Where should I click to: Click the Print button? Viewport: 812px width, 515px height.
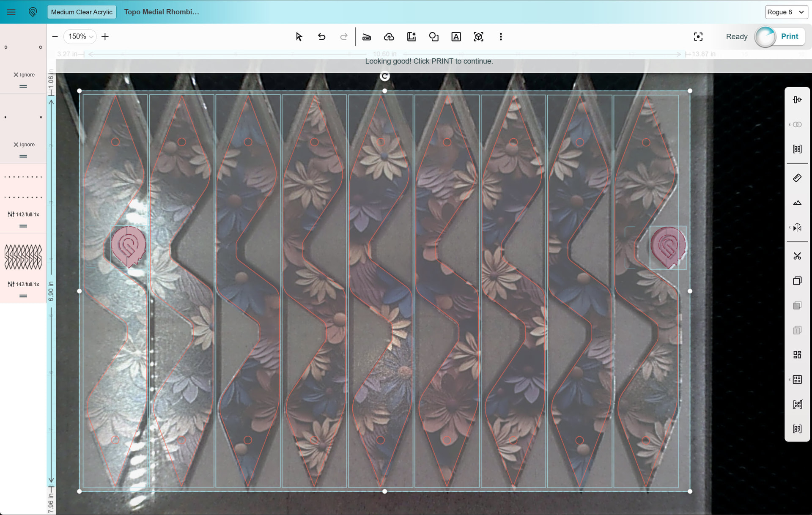point(789,36)
